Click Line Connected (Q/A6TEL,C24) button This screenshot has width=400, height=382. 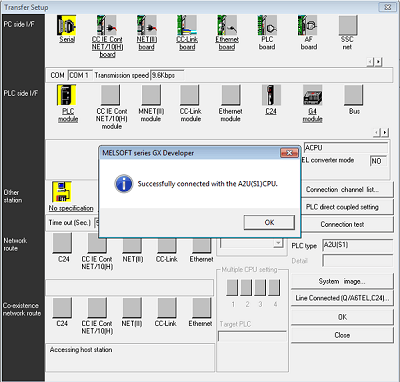pyautogui.click(x=342, y=298)
